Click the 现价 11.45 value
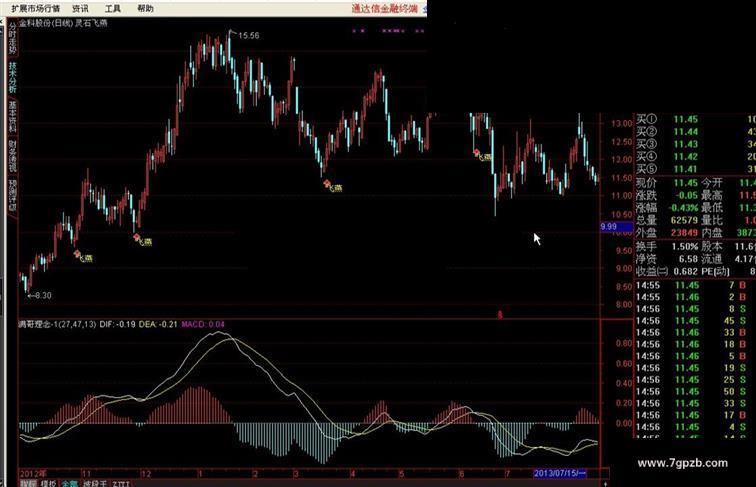 686,183
